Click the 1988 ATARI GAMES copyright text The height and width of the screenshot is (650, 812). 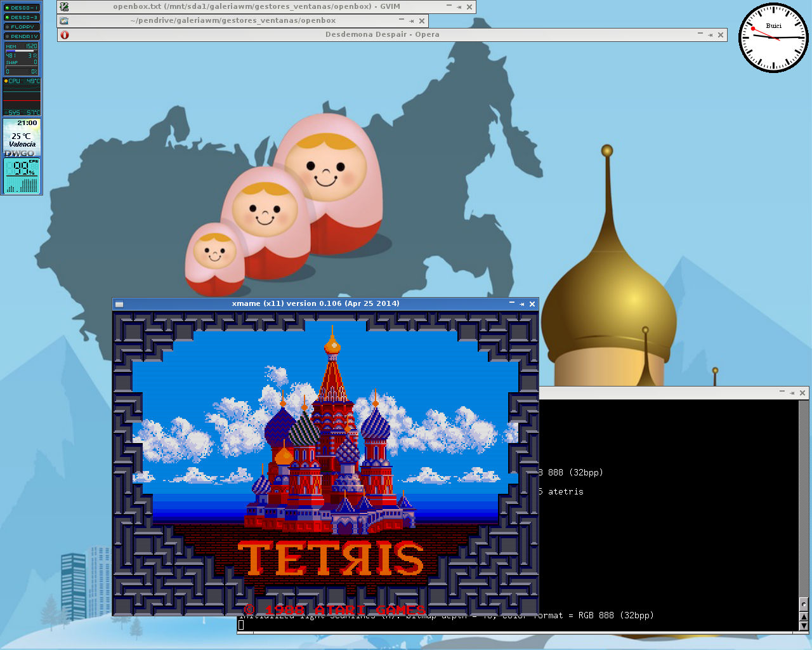click(334, 610)
